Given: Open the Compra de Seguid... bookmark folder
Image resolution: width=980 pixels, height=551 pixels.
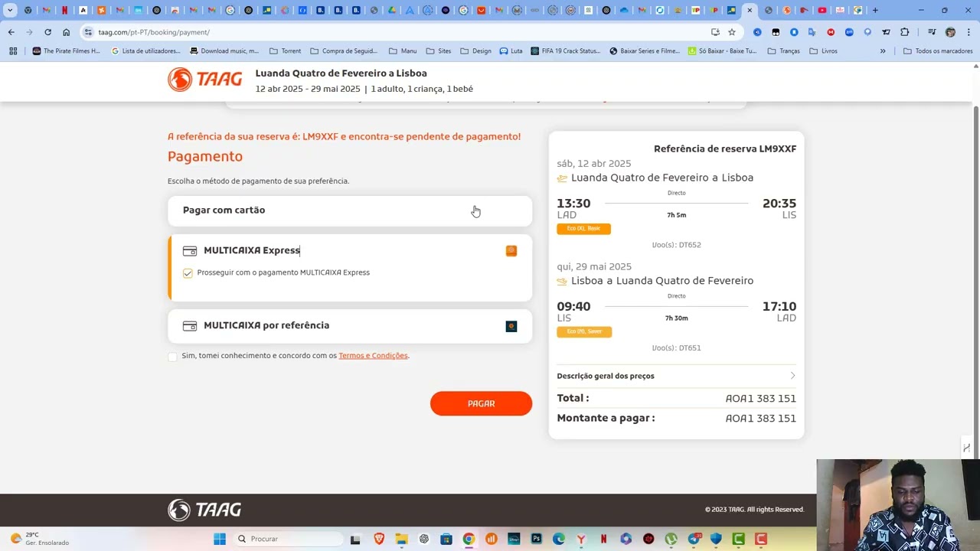Looking at the screenshot, I should coord(345,51).
